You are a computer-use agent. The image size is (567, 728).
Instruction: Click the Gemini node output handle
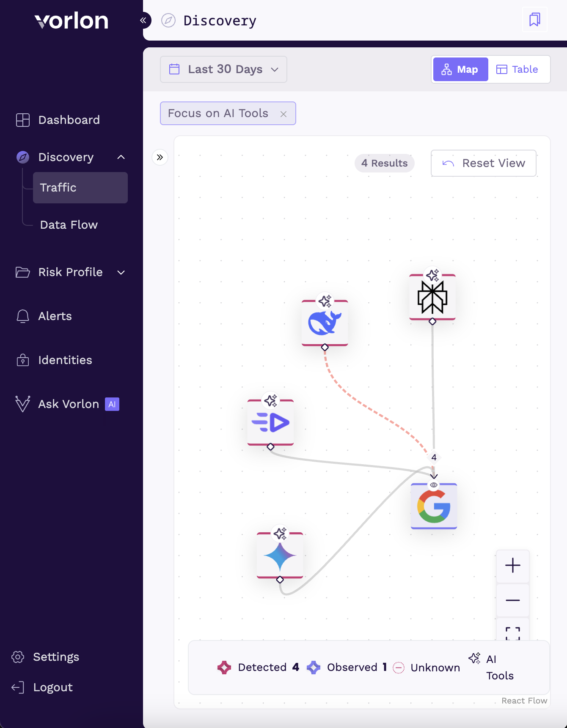(280, 580)
